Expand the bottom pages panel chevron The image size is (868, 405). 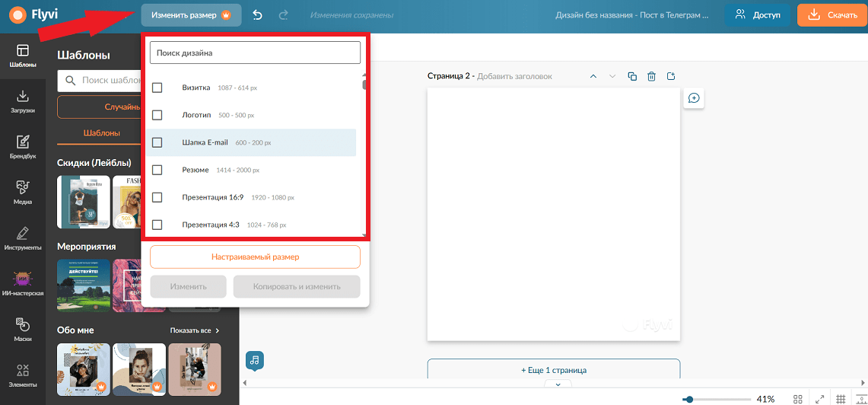pos(558,384)
